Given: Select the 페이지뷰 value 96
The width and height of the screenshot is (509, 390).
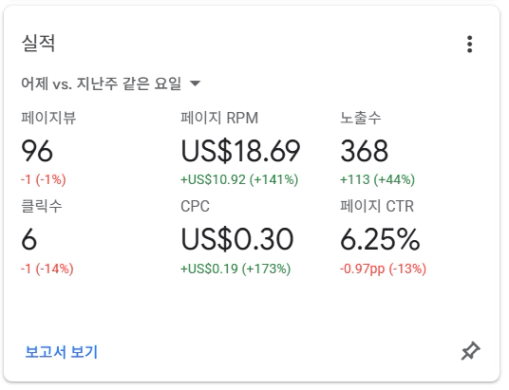Looking at the screenshot, I should click(37, 151).
